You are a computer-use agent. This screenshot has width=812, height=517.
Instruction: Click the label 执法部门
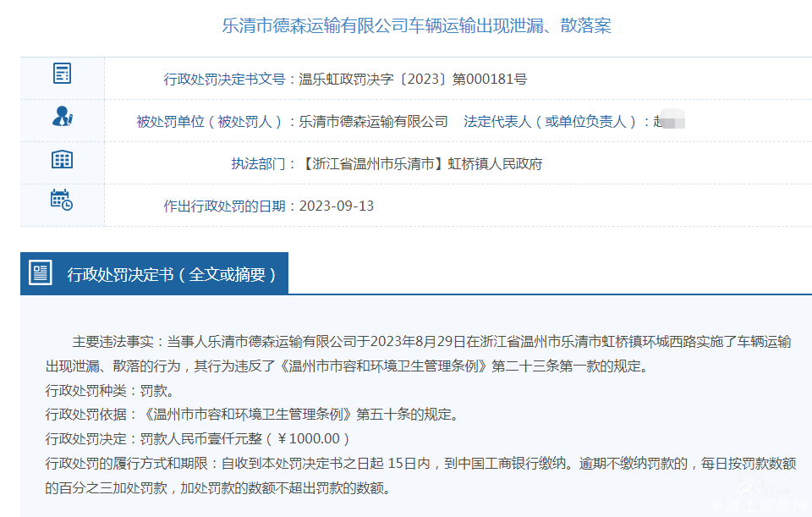click(258, 164)
